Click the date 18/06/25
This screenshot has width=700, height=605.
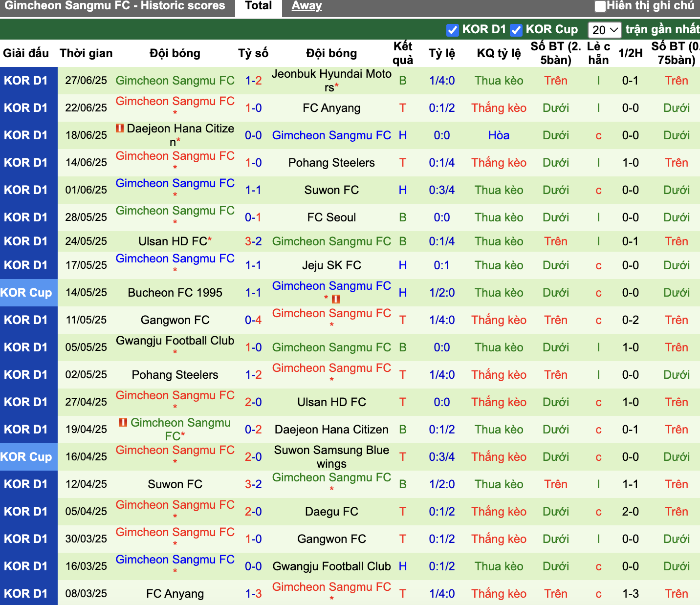coord(86,135)
